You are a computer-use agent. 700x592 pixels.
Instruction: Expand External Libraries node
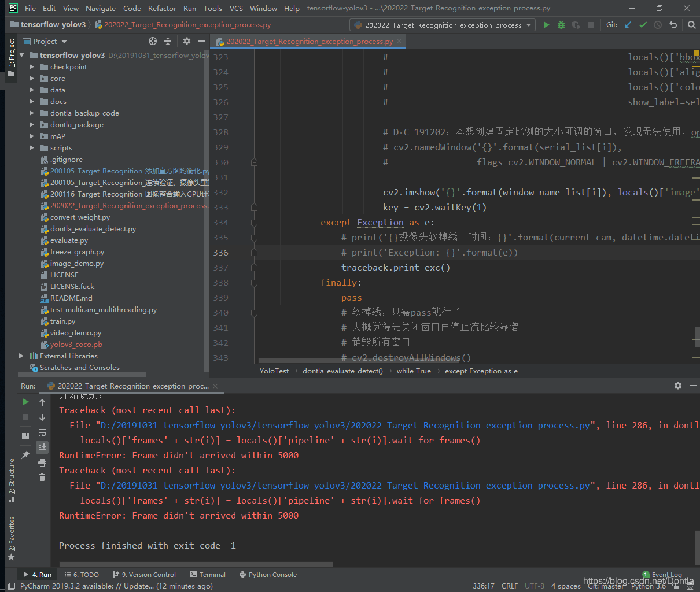(x=22, y=356)
